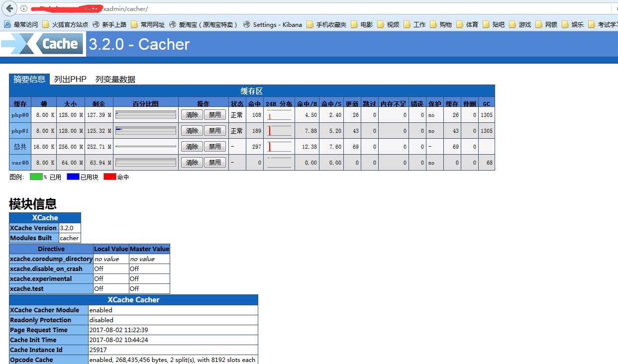Click the php#1 row label

click(20, 131)
